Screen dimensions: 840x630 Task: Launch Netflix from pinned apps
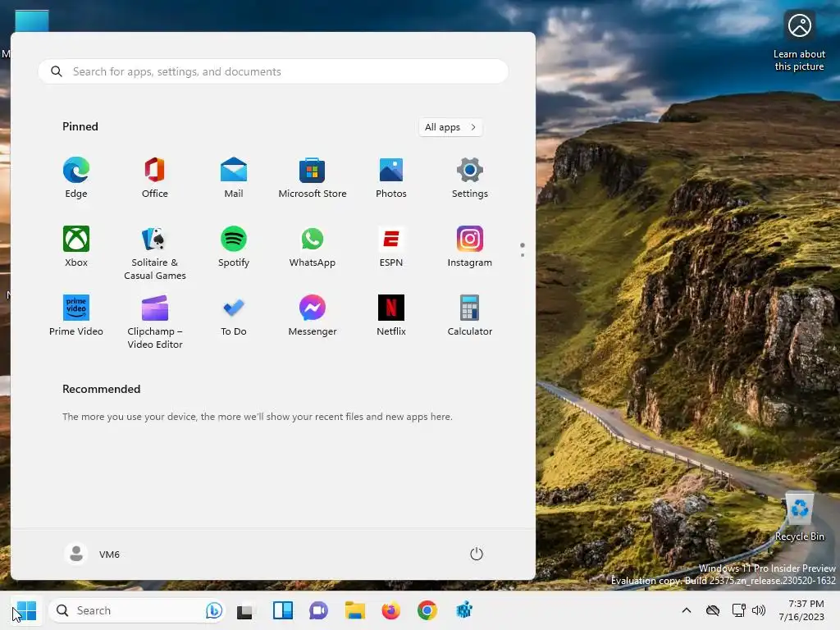pos(391,316)
